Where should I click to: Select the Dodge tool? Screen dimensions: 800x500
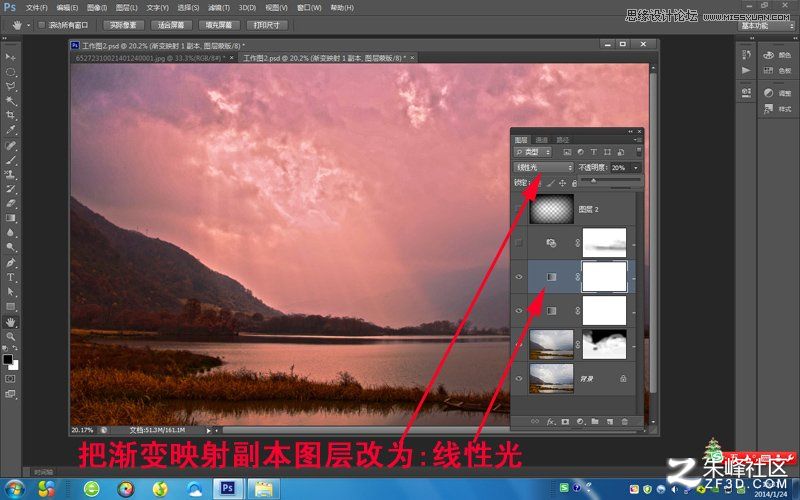pos(10,247)
